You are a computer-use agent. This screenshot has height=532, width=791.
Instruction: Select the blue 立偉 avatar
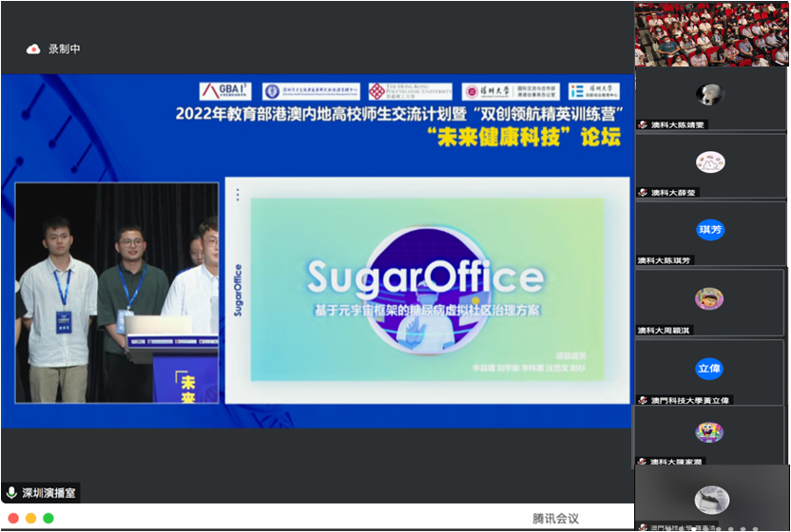709,369
